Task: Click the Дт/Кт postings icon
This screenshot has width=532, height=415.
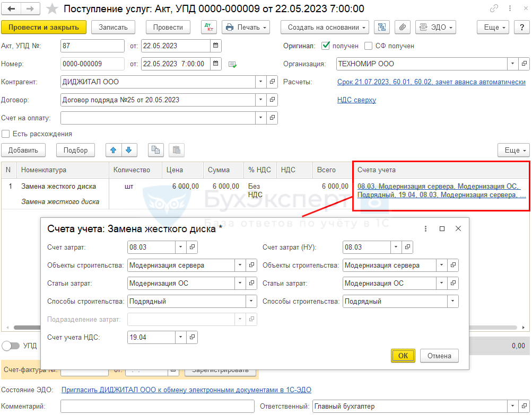Action: (208, 27)
